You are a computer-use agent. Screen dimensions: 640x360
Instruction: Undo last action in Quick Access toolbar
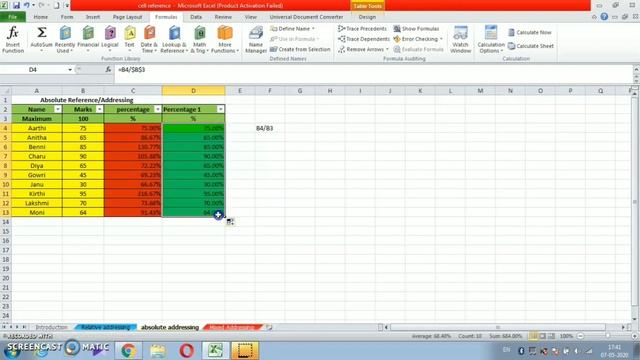(27, 5)
